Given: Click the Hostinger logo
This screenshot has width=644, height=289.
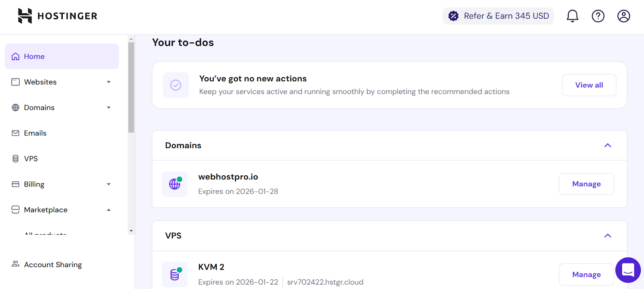Looking at the screenshot, I should 58,16.
